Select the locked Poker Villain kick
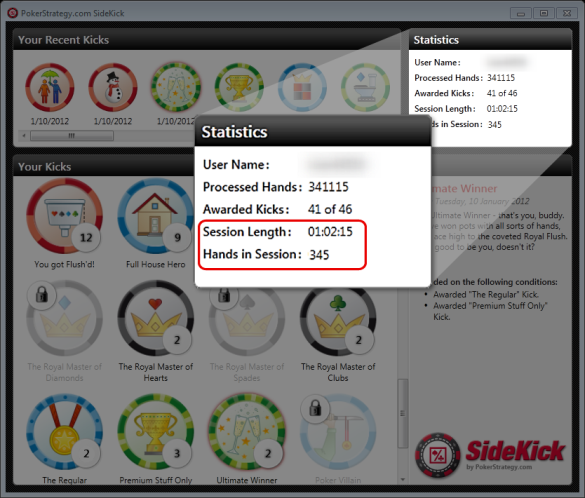Viewport: 585px width, 498px height. (338, 432)
